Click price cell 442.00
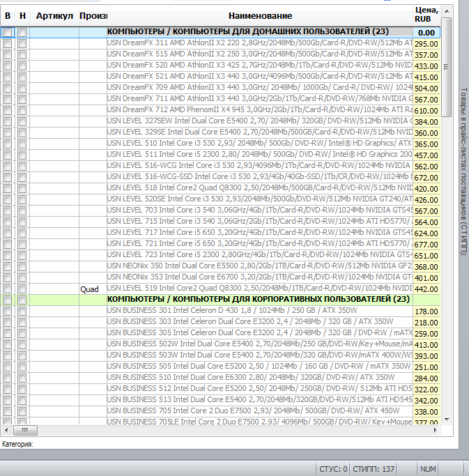Screen dimensions: 469x476 click(x=426, y=289)
